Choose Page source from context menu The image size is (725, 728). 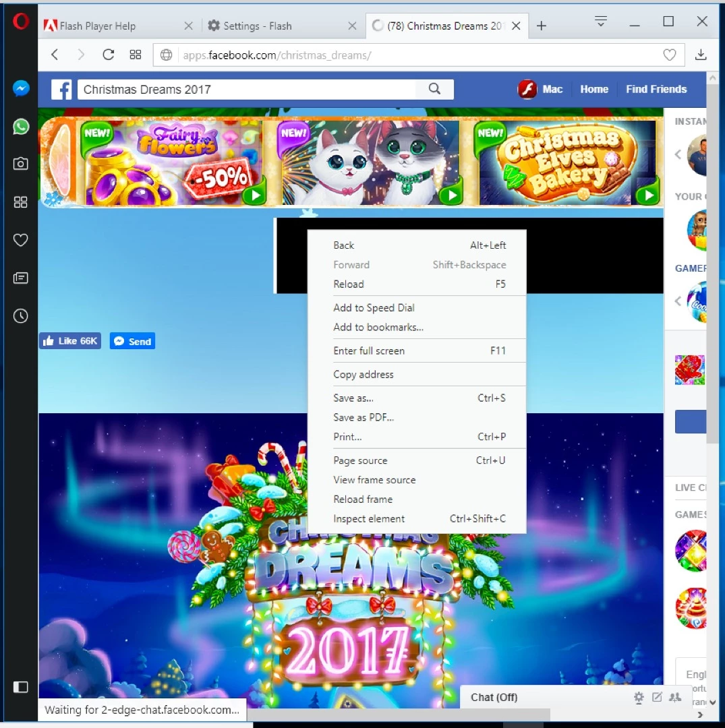click(x=417, y=460)
